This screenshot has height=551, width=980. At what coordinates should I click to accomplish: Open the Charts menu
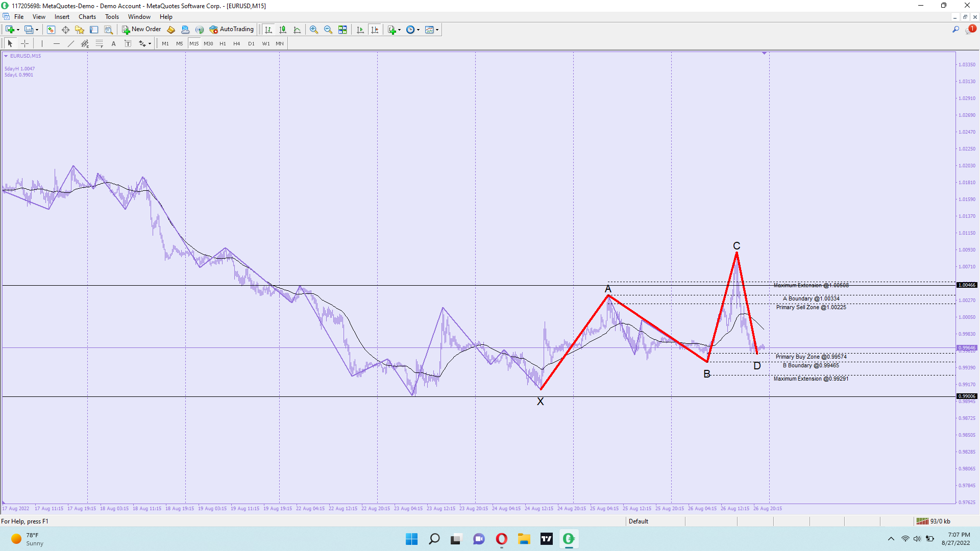pyautogui.click(x=87, y=17)
